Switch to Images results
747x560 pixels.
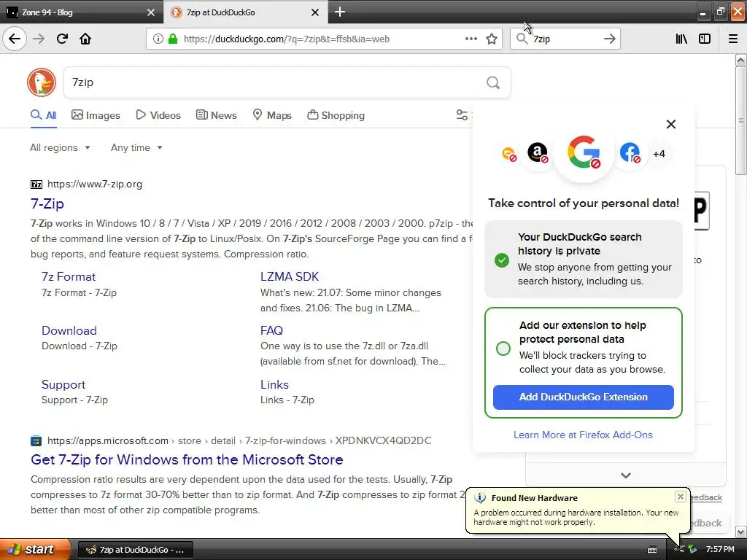tap(96, 115)
